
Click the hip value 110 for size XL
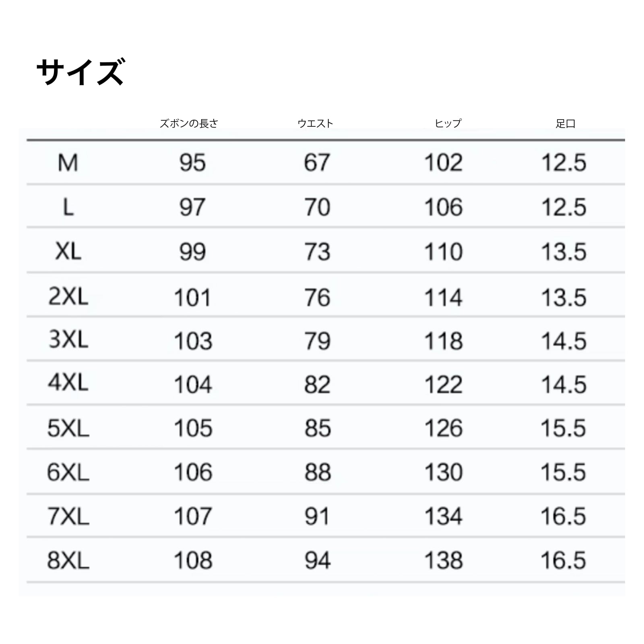tap(444, 252)
